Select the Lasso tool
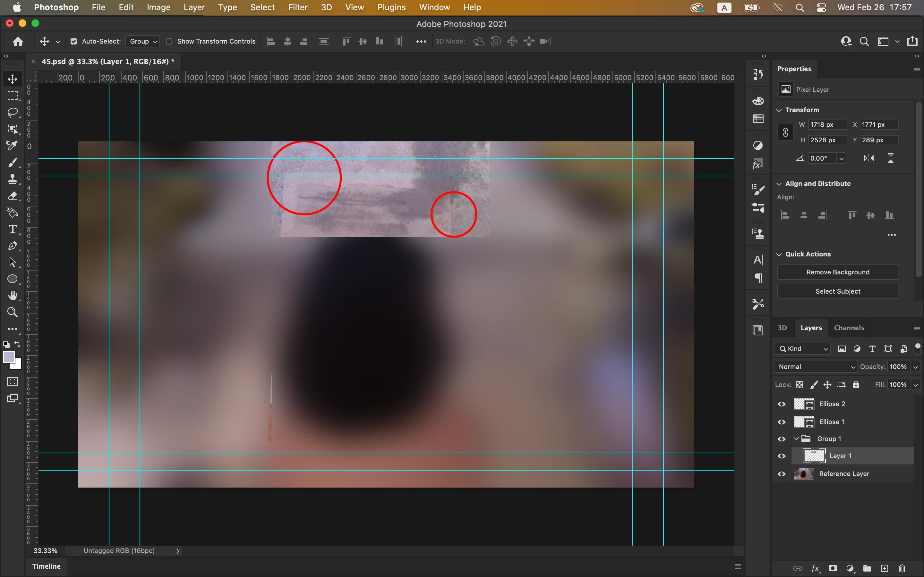This screenshot has width=924, height=577. 13,112
